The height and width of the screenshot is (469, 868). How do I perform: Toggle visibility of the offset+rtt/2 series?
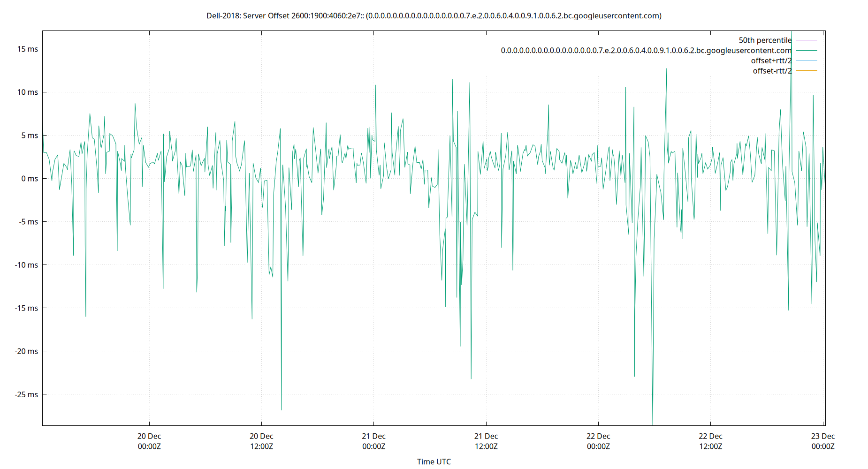pyautogui.click(x=771, y=60)
